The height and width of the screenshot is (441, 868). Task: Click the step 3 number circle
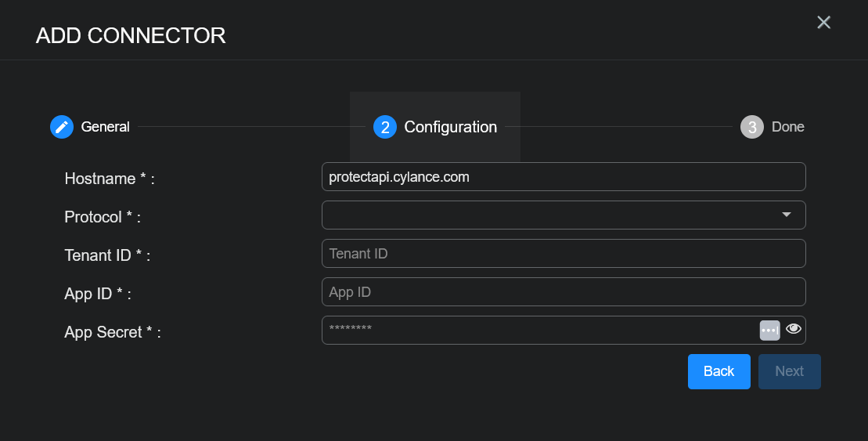pyautogui.click(x=751, y=127)
